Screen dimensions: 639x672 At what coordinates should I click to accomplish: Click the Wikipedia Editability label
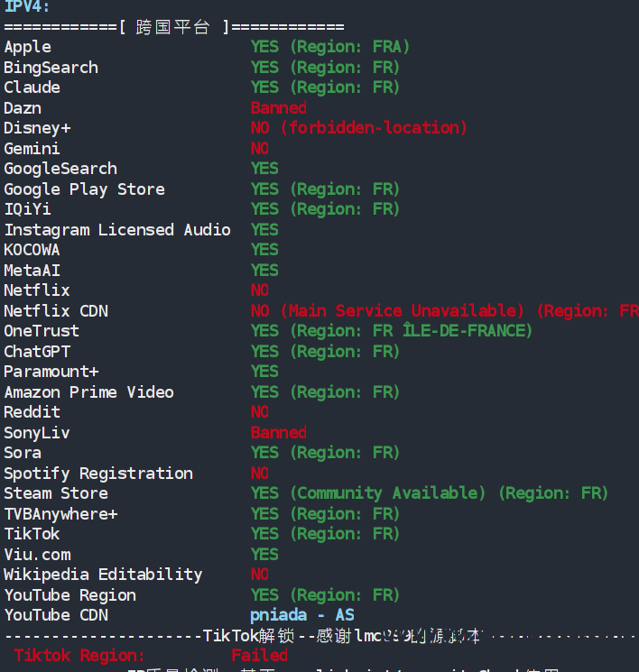coord(103,575)
